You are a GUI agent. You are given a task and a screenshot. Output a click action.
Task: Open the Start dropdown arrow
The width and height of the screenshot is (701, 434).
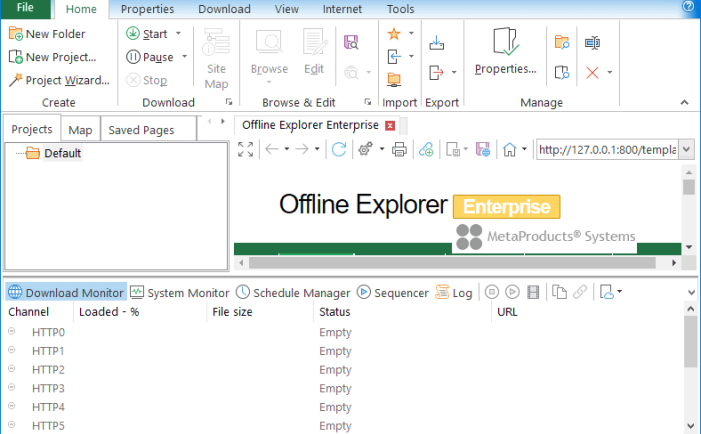[178, 34]
